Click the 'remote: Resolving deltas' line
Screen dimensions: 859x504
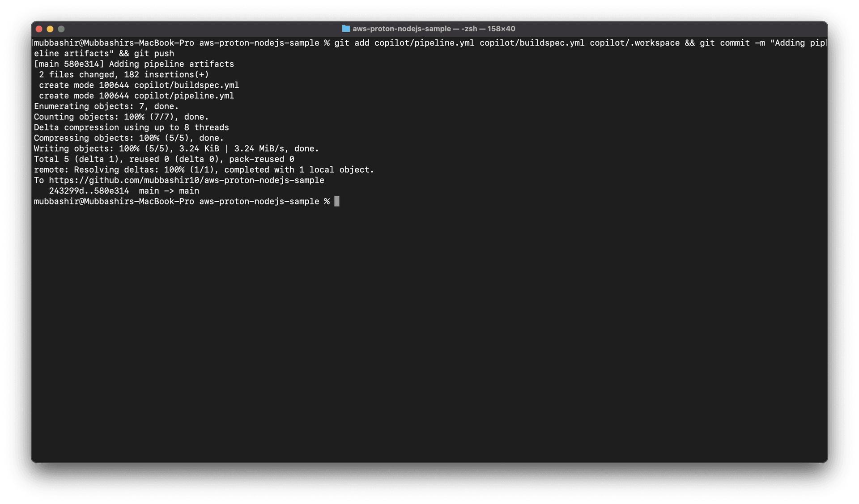point(204,170)
